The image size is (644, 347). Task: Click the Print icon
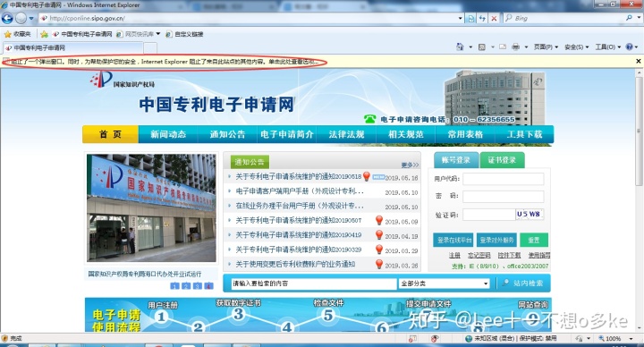[515, 47]
